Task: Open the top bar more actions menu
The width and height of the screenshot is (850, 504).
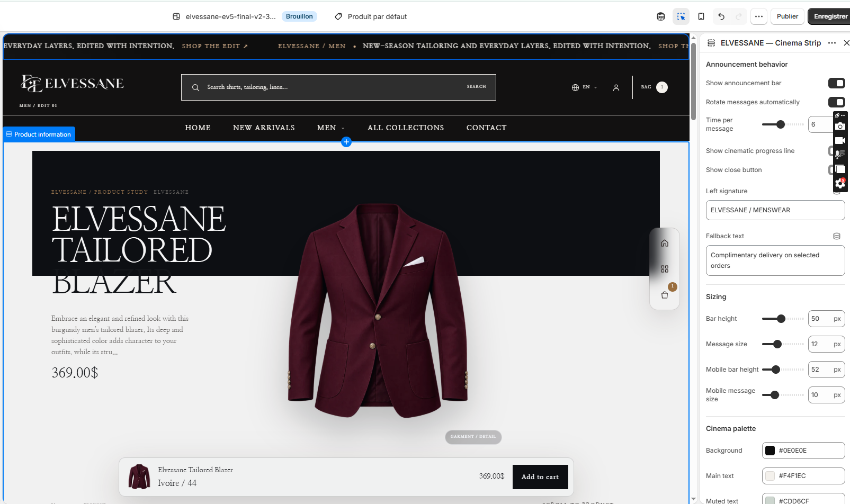Action: click(759, 16)
